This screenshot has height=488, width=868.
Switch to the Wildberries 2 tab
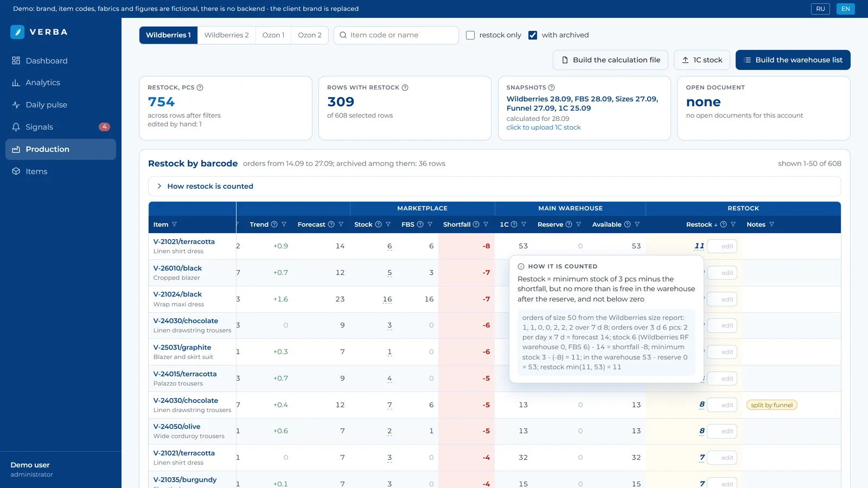click(226, 35)
